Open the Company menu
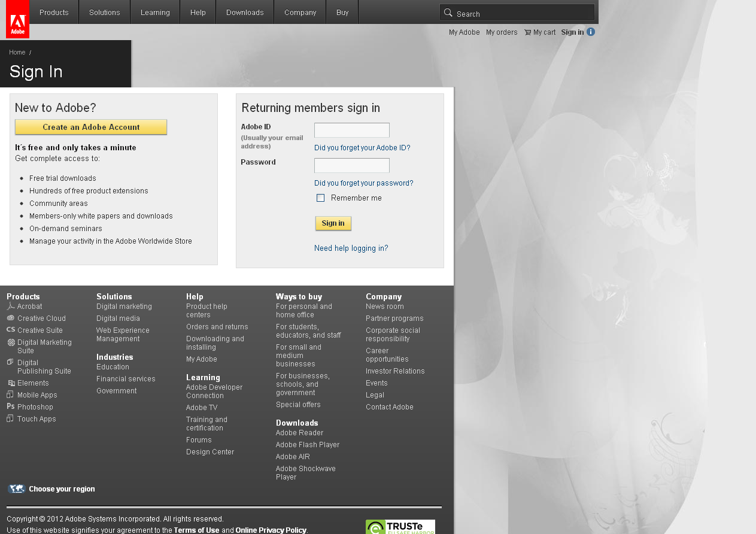 (300, 12)
